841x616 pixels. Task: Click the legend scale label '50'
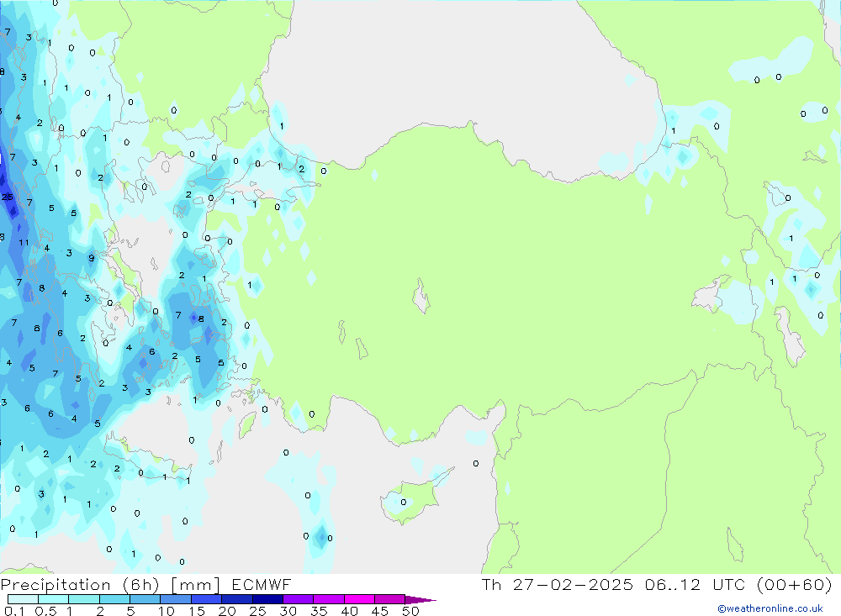410,611
